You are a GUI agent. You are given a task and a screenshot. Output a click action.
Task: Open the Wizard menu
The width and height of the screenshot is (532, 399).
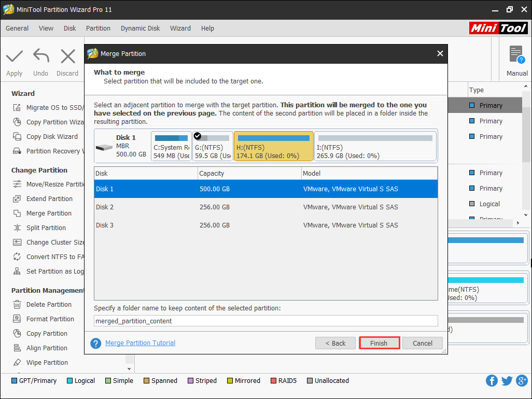(x=180, y=28)
